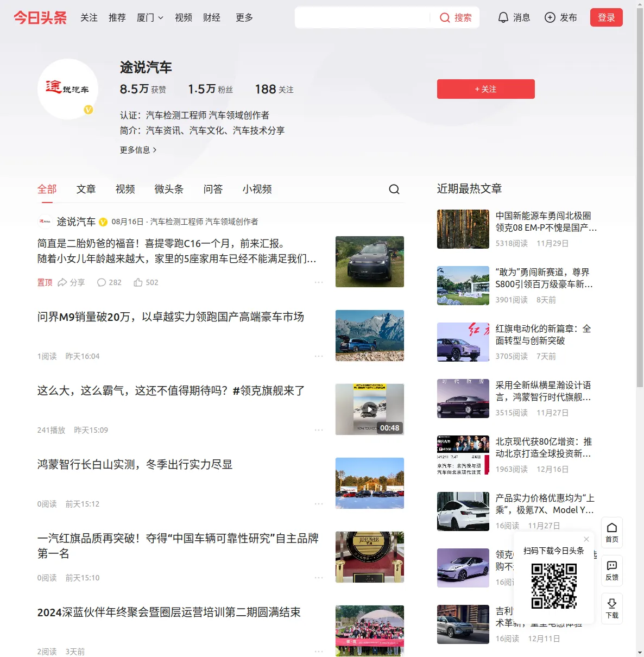Open the 问界M9销量破20万 article
Image resolution: width=644 pixels, height=657 pixels.
click(x=171, y=317)
